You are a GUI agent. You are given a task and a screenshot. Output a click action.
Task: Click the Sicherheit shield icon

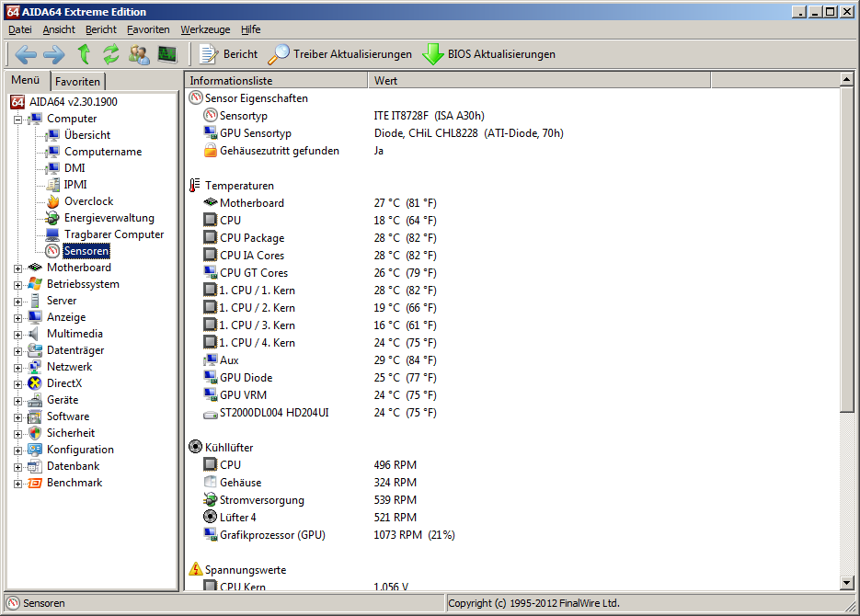point(35,434)
